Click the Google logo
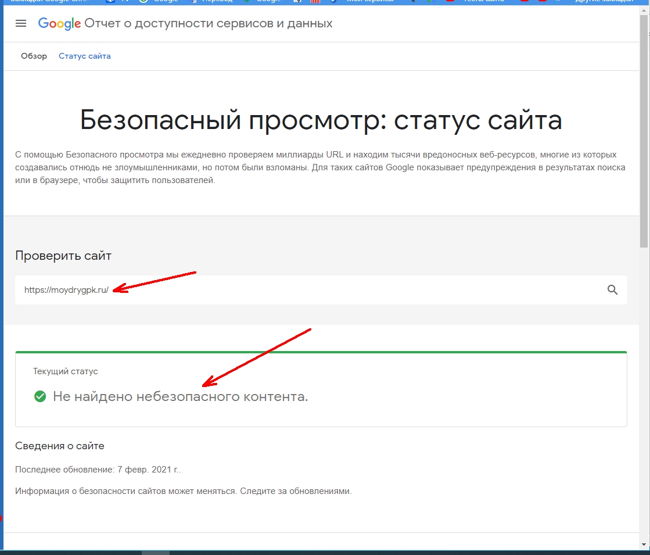650x555 pixels. coord(59,24)
